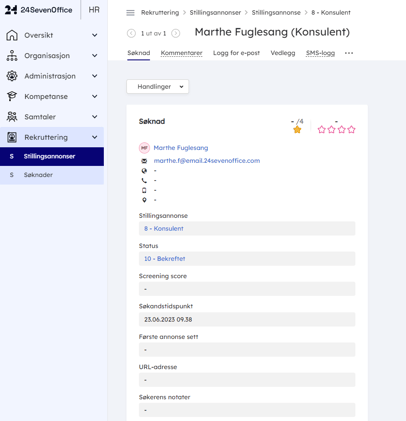
Task: Switch to the Kommentarer tab
Action: 181,53
